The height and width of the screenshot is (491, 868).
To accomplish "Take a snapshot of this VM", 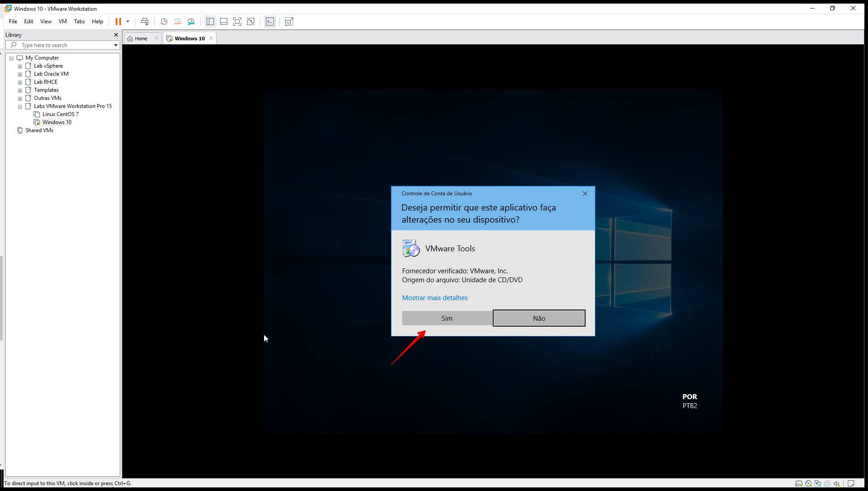I will point(164,22).
